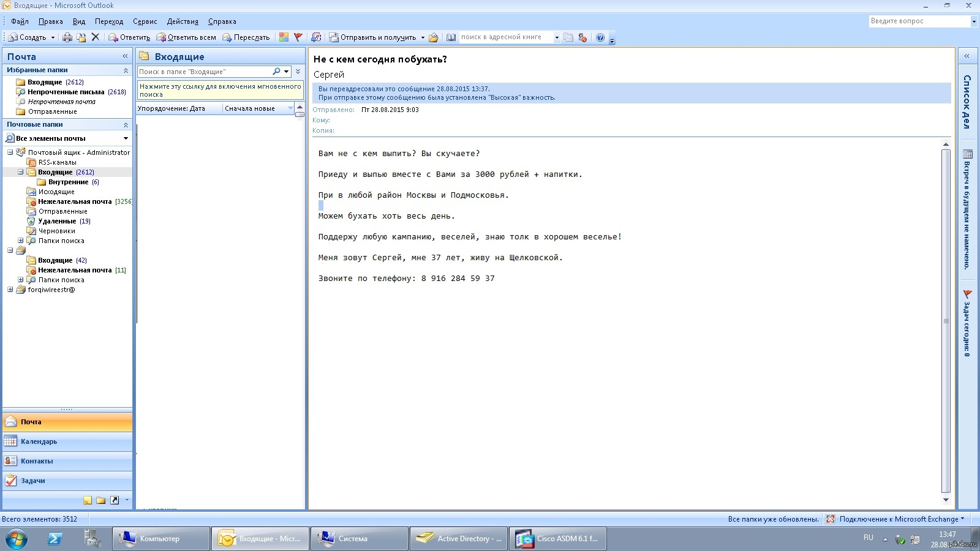
Task: Open Tasks in the navigation pane
Action: pyautogui.click(x=33, y=481)
